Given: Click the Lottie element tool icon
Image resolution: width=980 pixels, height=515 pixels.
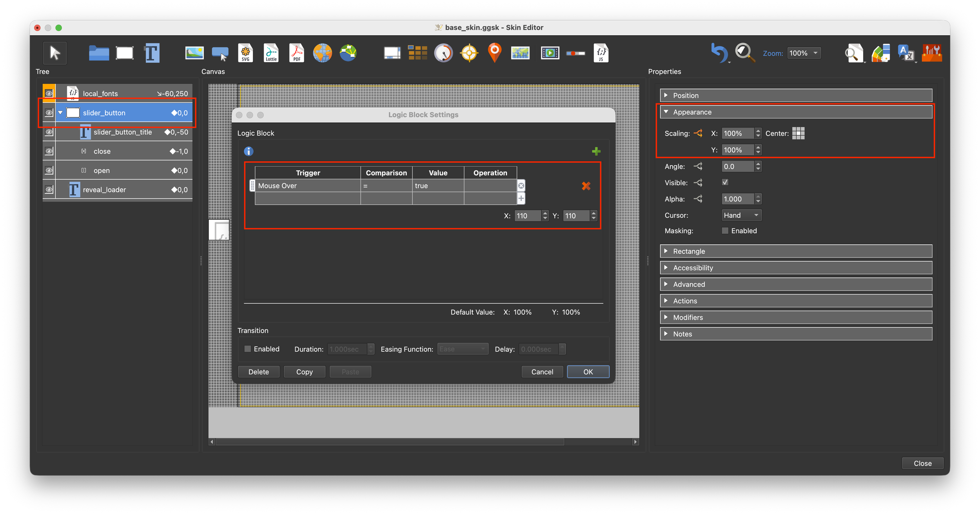Looking at the screenshot, I should point(271,53).
